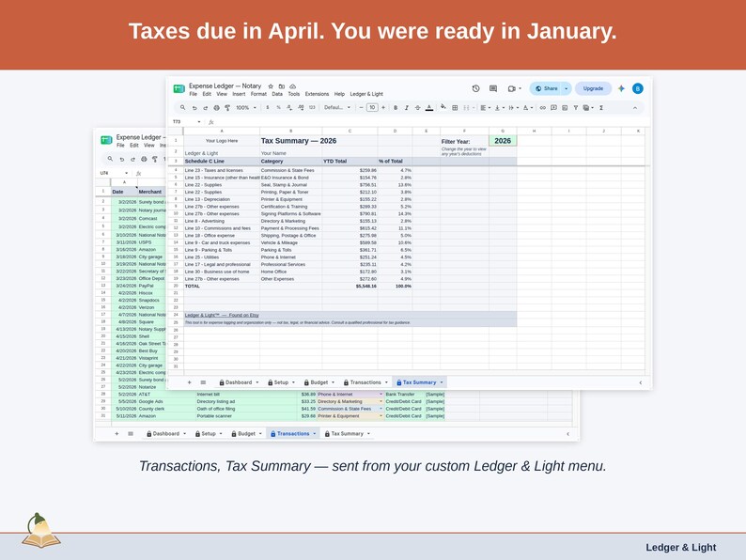Toggle strikethrough in the Notary toolbar
The width and height of the screenshot is (746, 560).
point(417,108)
